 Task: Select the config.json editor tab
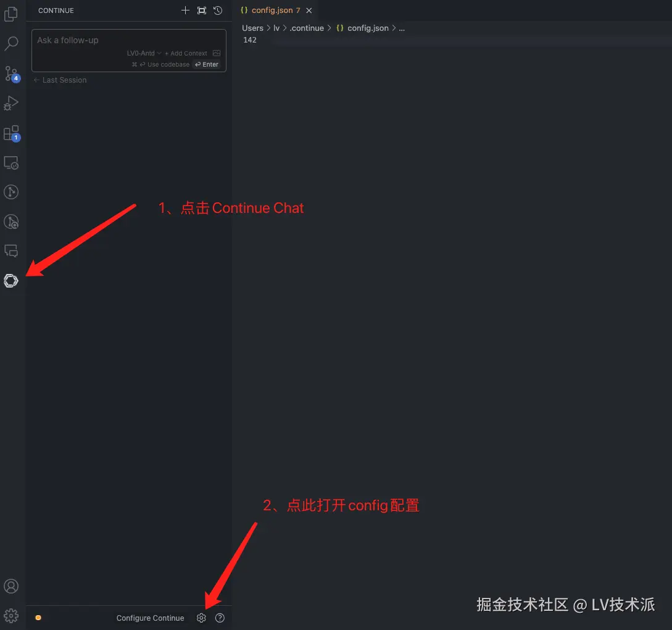pos(270,10)
